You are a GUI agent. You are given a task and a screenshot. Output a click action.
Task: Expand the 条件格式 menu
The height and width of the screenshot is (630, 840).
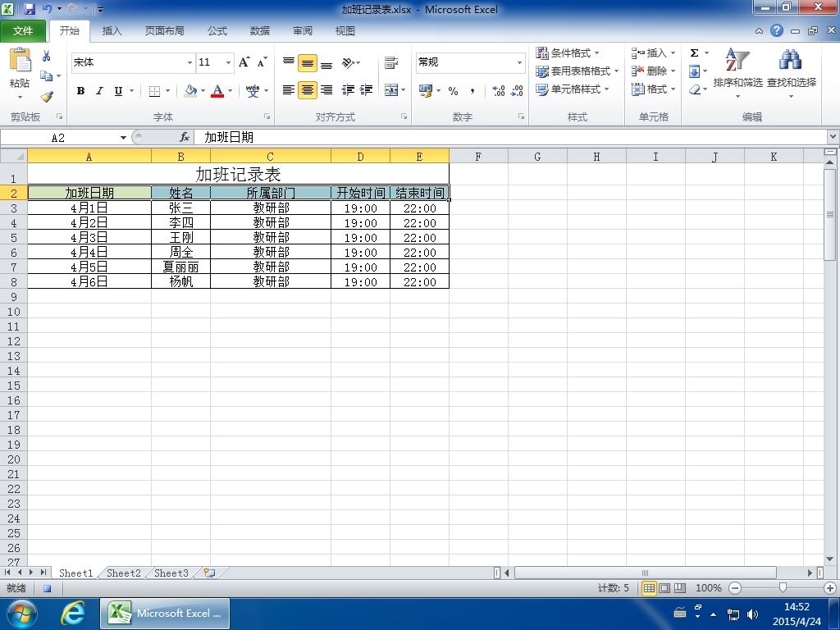coord(568,53)
